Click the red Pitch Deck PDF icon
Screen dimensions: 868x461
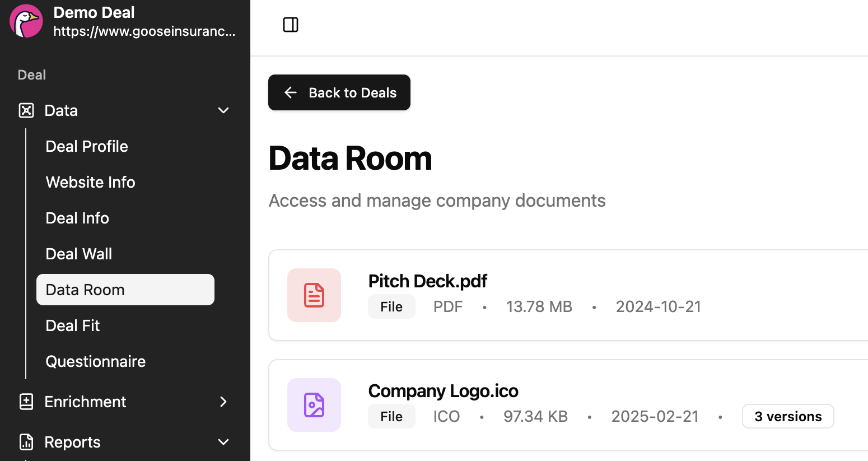tap(314, 295)
